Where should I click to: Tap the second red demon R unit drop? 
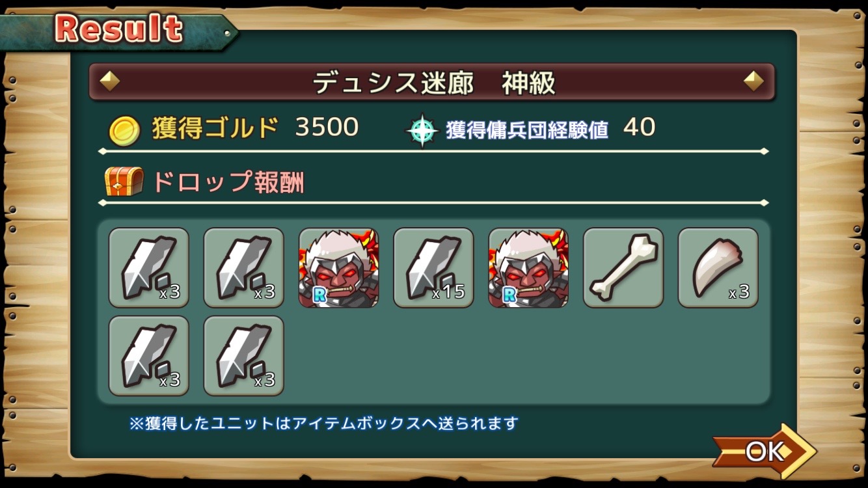point(528,267)
